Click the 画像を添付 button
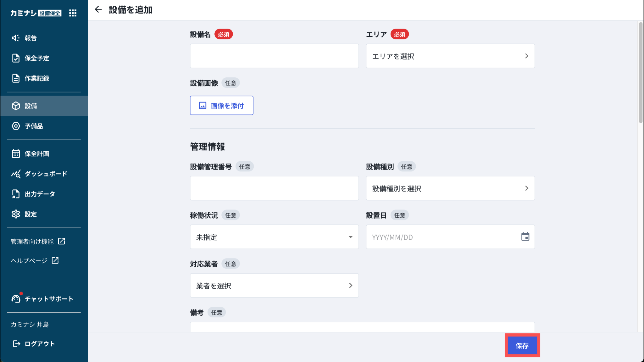The width and height of the screenshot is (644, 362). click(221, 106)
